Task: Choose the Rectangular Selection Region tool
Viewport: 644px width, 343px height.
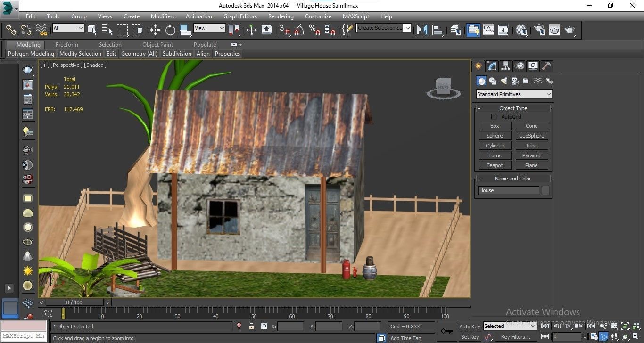Action: click(123, 30)
